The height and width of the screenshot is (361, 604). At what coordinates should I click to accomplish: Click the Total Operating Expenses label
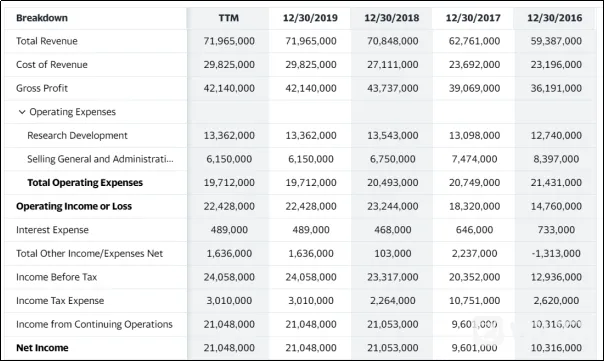(85, 183)
